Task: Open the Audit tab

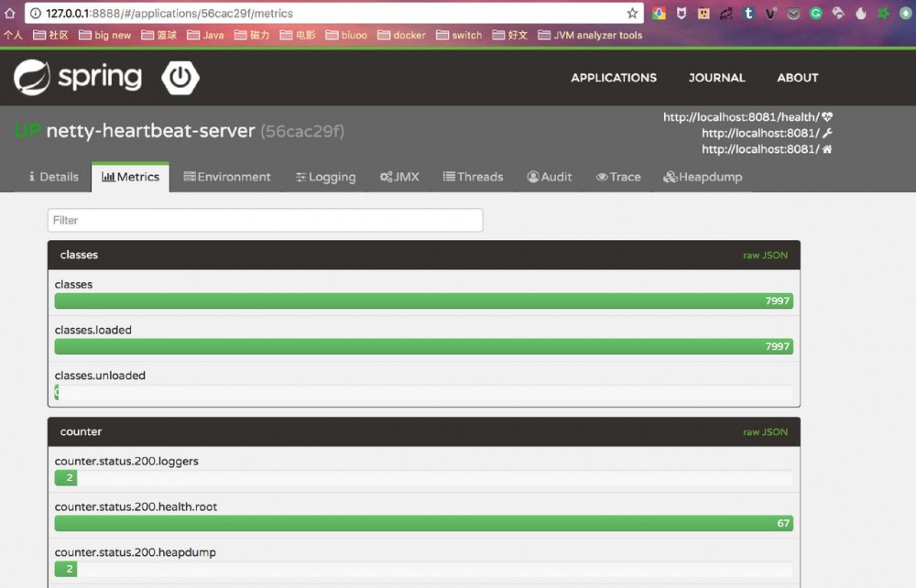Action: point(549,177)
